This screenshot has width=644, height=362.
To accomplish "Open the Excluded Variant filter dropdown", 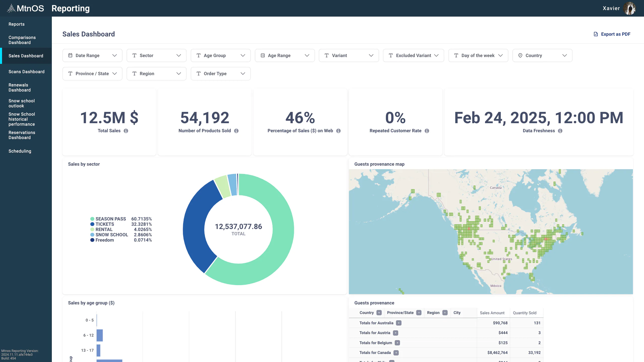I will click(x=413, y=56).
